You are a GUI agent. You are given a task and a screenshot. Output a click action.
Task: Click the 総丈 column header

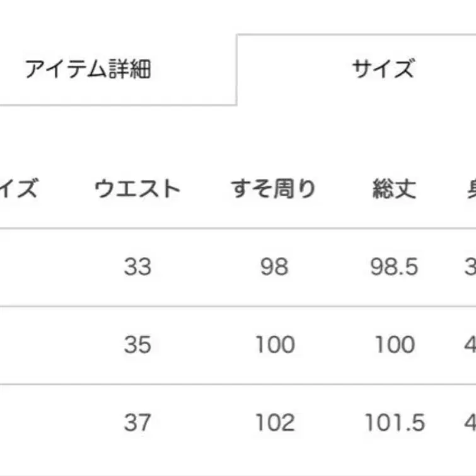click(394, 189)
